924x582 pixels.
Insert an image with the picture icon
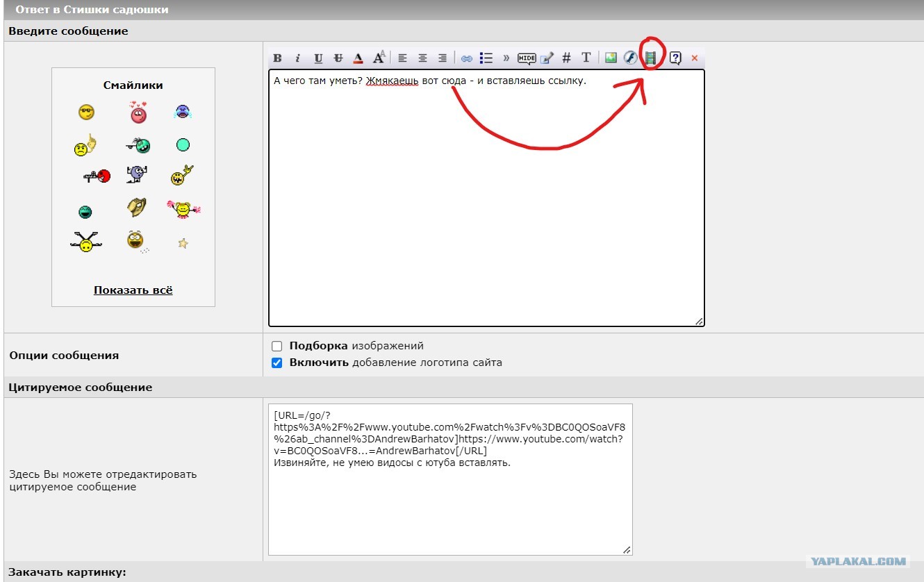[611, 58]
